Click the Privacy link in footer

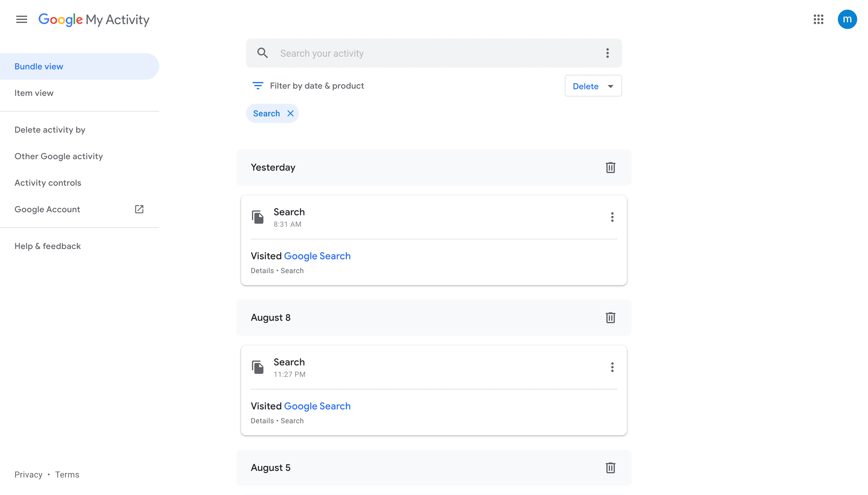click(28, 475)
